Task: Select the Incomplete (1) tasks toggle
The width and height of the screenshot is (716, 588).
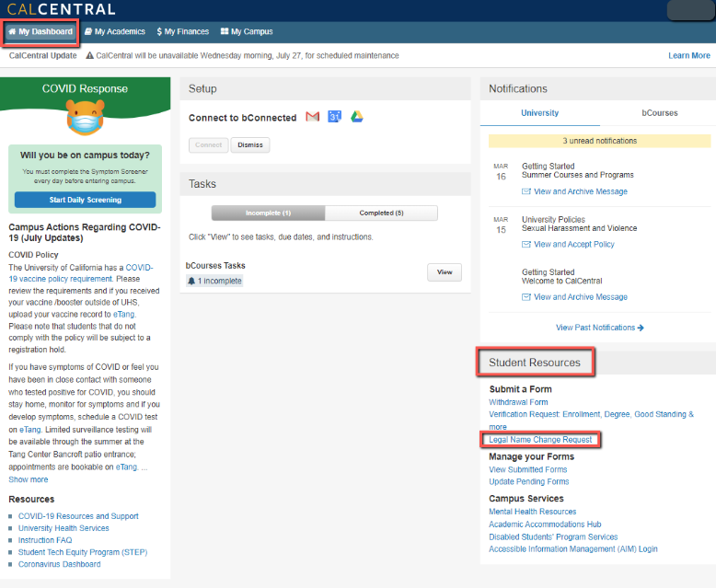Action: 268,213
